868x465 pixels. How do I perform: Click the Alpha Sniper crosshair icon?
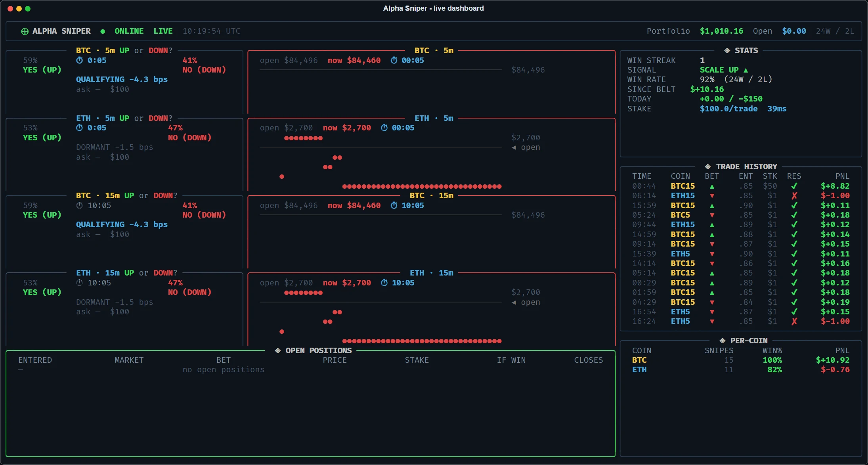pos(25,31)
